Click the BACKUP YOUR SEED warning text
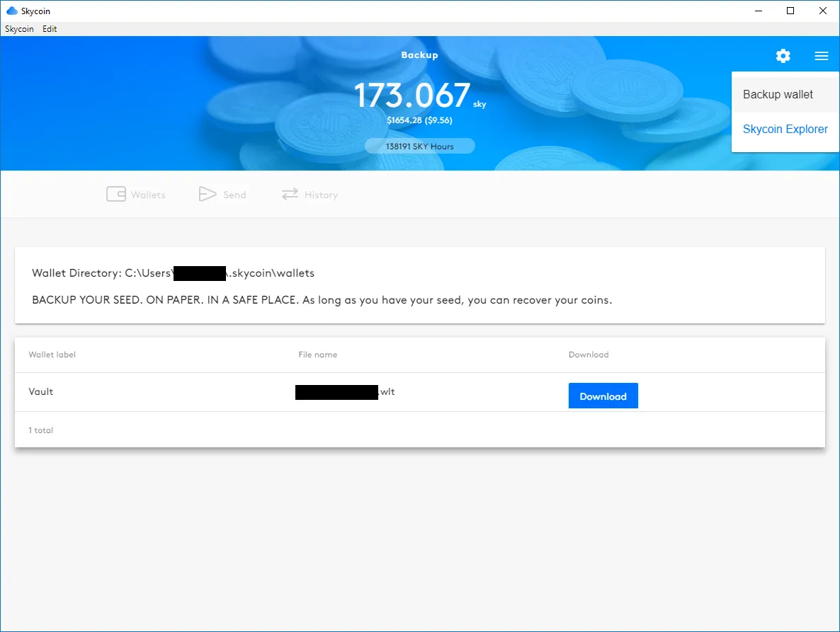Screen dimensions: 840x632 322,300
